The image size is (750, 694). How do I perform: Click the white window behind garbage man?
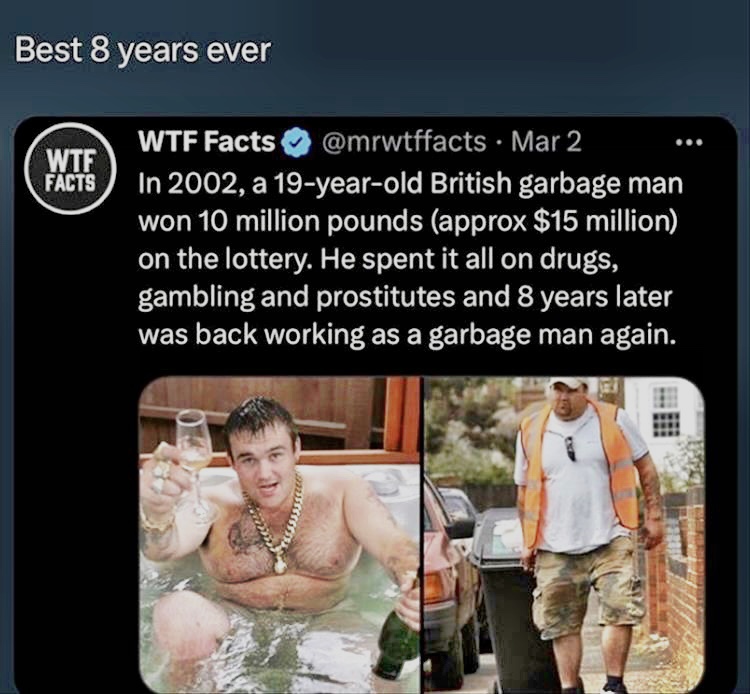pyautogui.click(x=666, y=411)
